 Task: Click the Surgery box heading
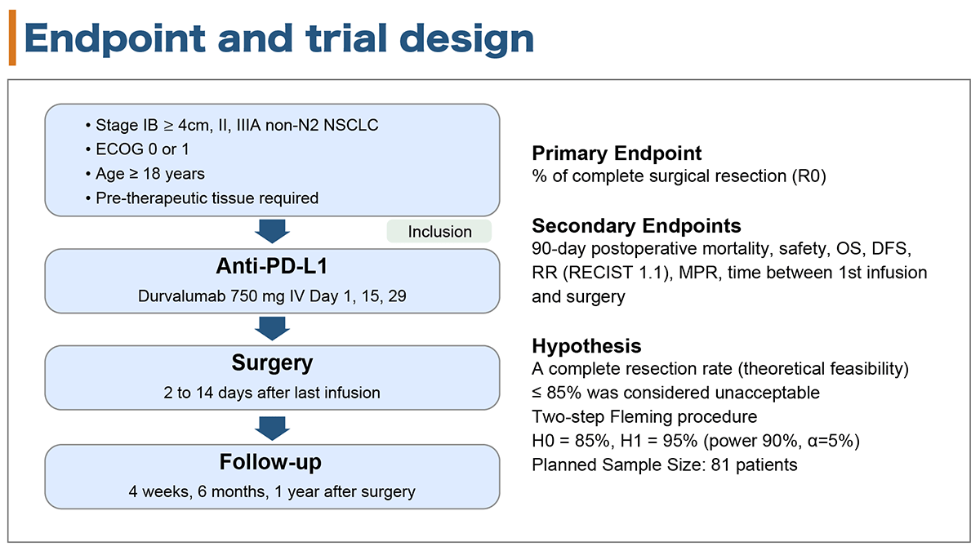(x=272, y=363)
